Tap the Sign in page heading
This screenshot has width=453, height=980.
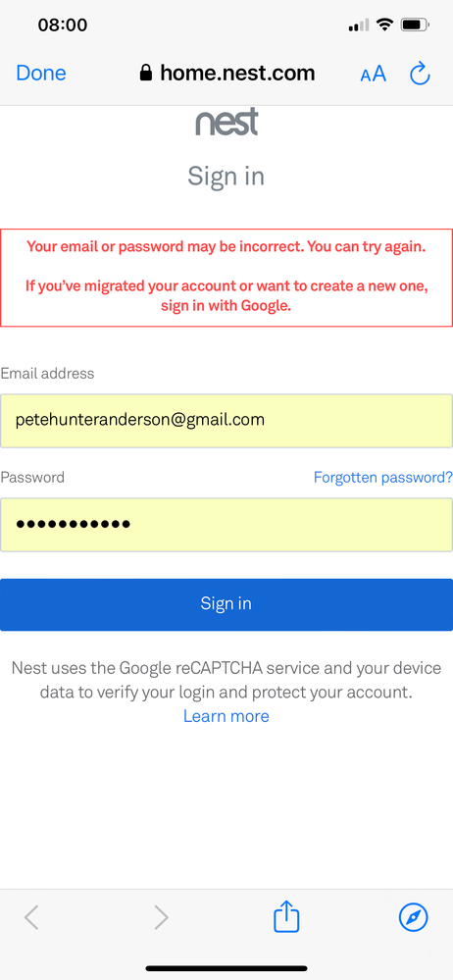pos(226,177)
